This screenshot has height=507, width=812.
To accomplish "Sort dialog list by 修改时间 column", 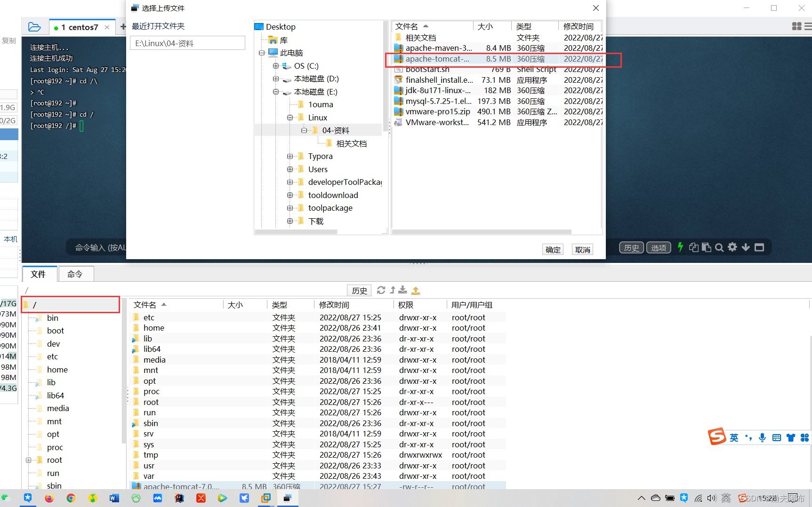I will pos(580,26).
